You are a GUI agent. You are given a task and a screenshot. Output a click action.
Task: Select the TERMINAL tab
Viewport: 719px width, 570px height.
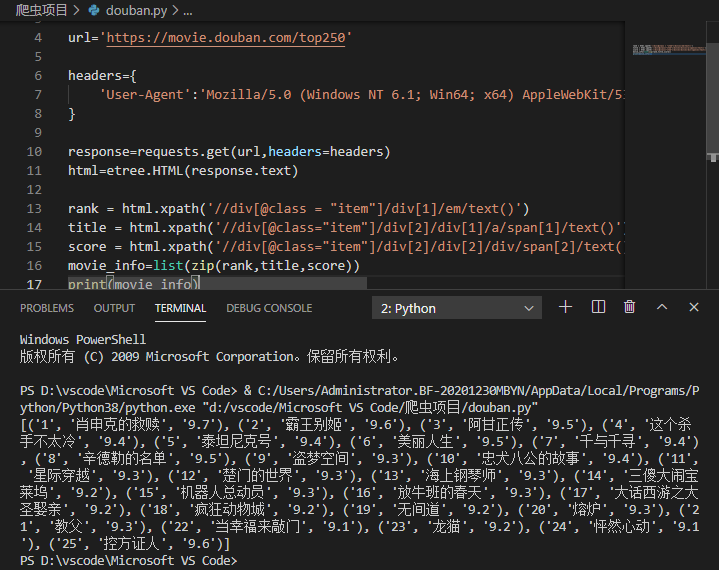pos(180,308)
